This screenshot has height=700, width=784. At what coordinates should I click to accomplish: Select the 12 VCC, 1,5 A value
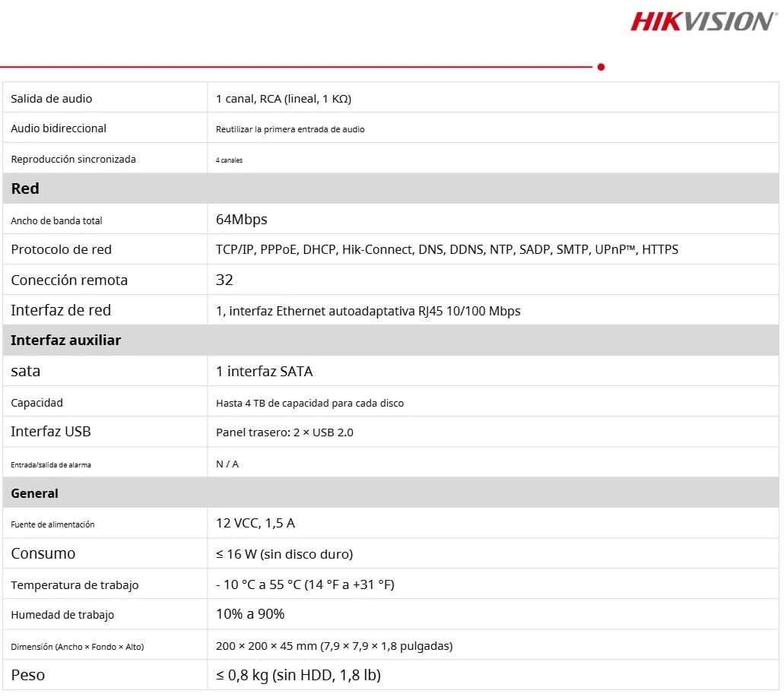click(x=255, y=523)
